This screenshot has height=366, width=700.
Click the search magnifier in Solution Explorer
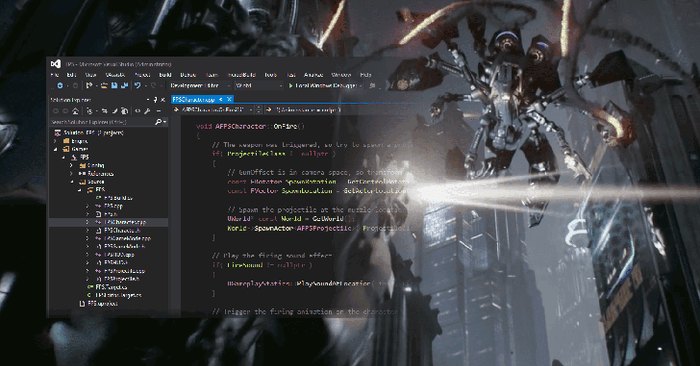tap(158, 121)
